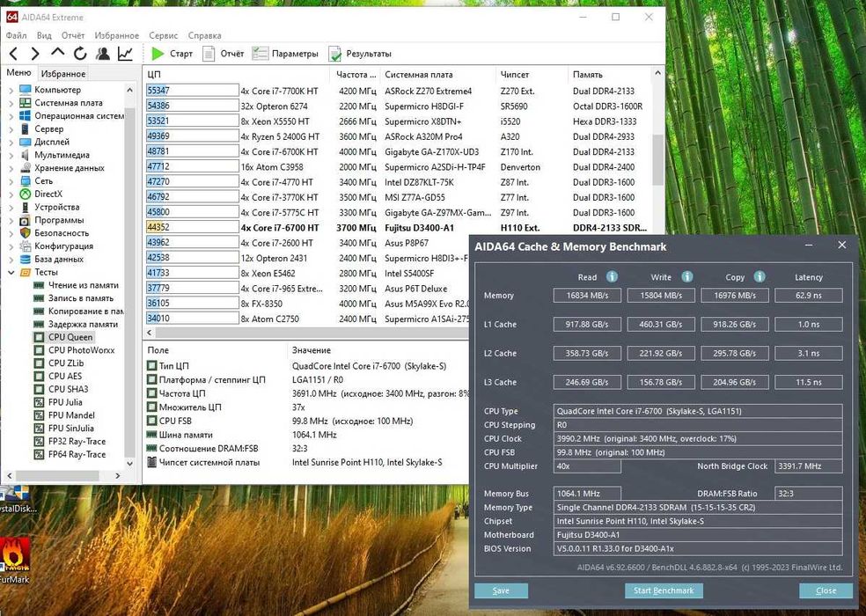Expand the Хранение данных node

pos(11,168)
